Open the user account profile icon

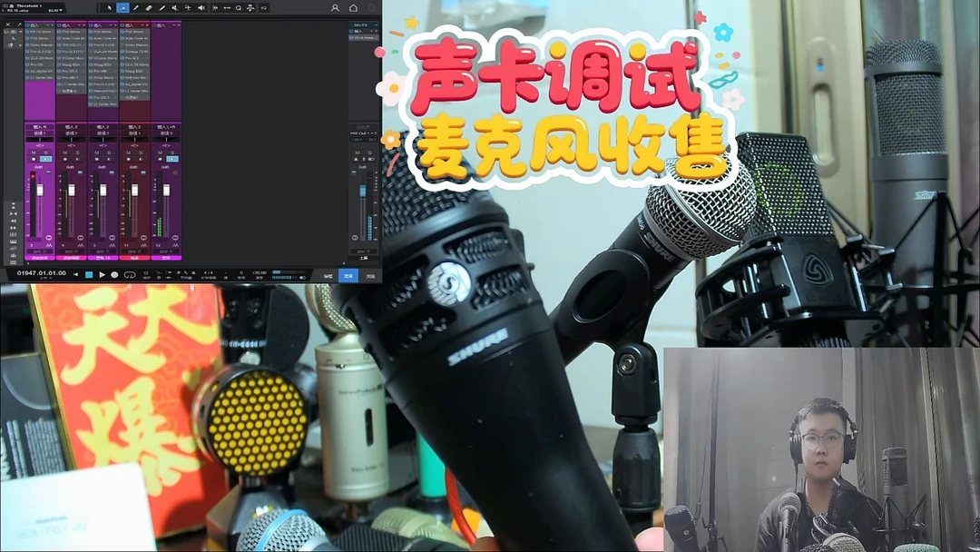[335, 7]
